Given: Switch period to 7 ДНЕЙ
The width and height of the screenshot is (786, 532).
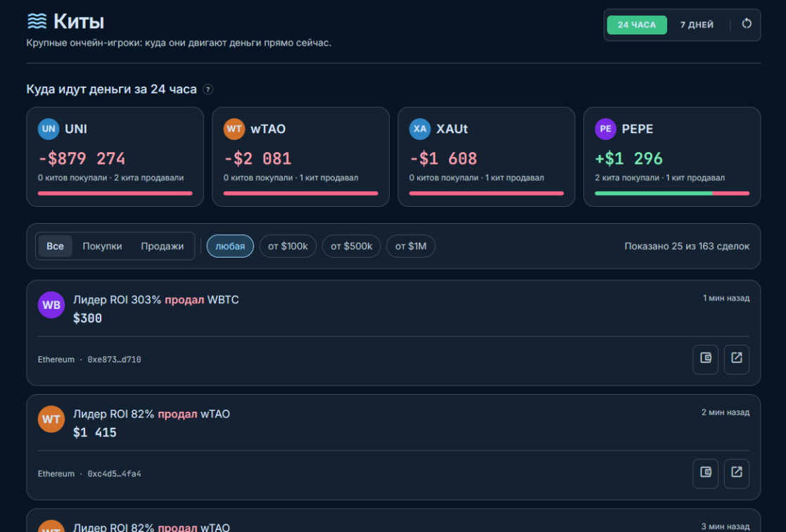Looking at the screenshot, I should 697,25.
